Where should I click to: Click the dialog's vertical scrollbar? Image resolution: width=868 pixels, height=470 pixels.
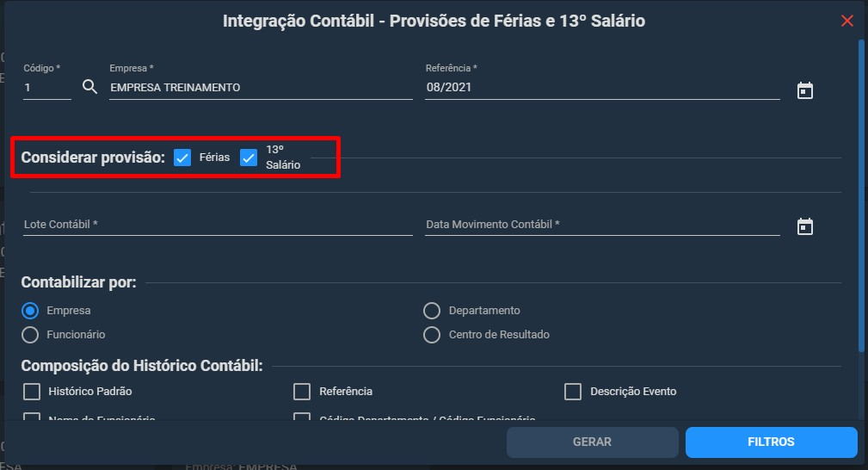point(861,195)
